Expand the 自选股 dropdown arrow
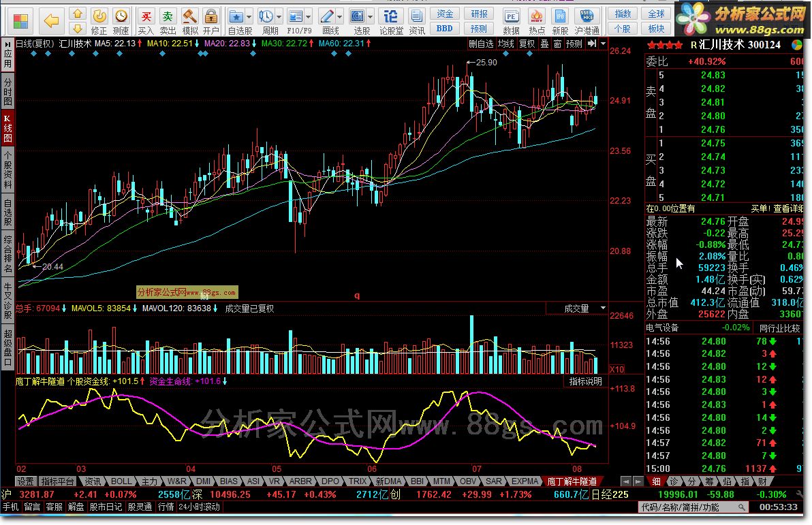 click(x=249, y=16)
